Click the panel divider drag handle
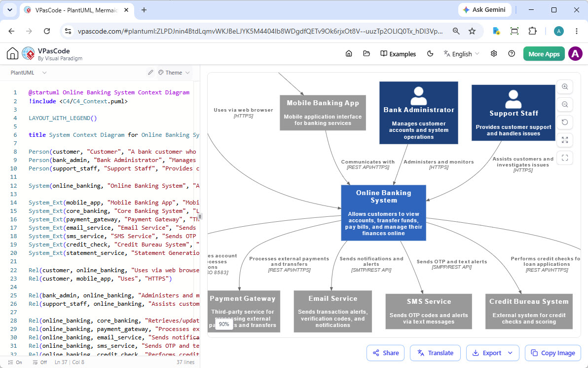The width and height of the screenshot is (588, 368). (x=200, y=217)
